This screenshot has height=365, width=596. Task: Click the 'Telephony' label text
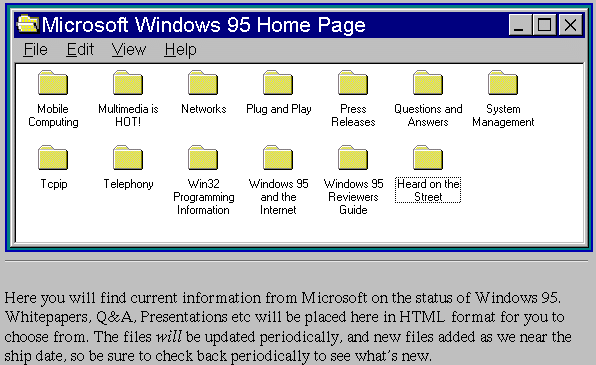128,184
